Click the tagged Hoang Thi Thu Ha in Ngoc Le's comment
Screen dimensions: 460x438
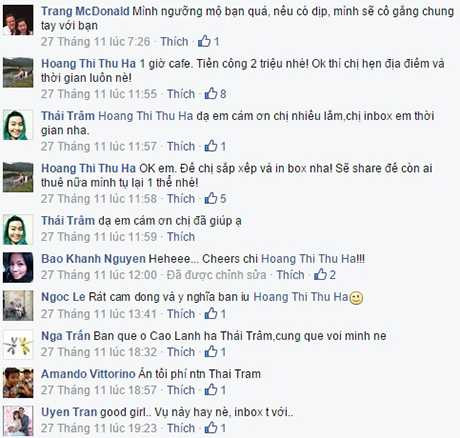301,297
